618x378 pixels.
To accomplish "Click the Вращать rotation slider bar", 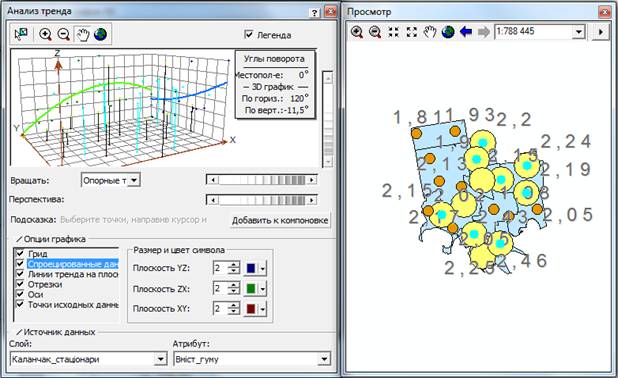I will click(x=262, y=180).
